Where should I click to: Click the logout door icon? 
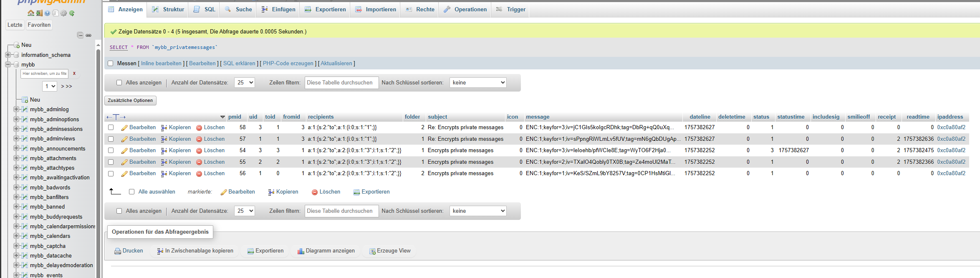[39, 13]
